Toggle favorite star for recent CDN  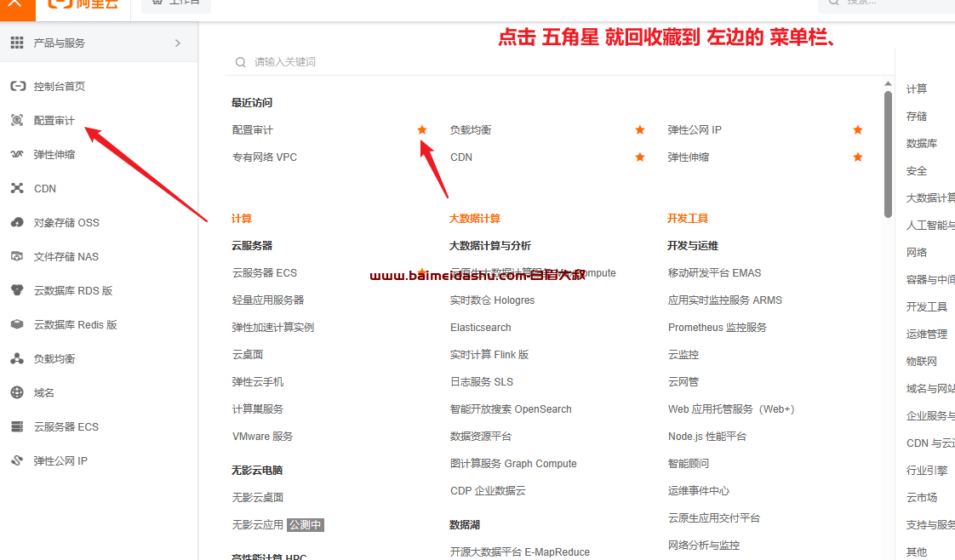[640, 157]
